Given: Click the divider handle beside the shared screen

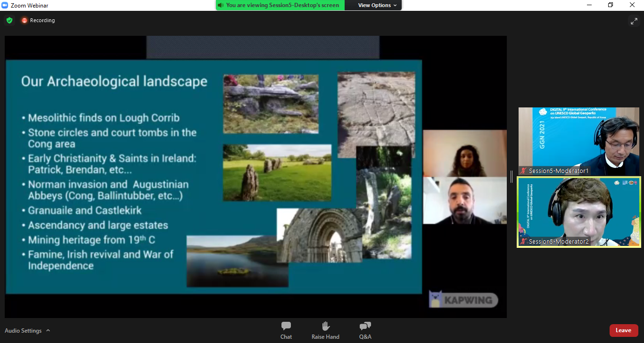Looking at the screenshot, I should tap(512, 177).
